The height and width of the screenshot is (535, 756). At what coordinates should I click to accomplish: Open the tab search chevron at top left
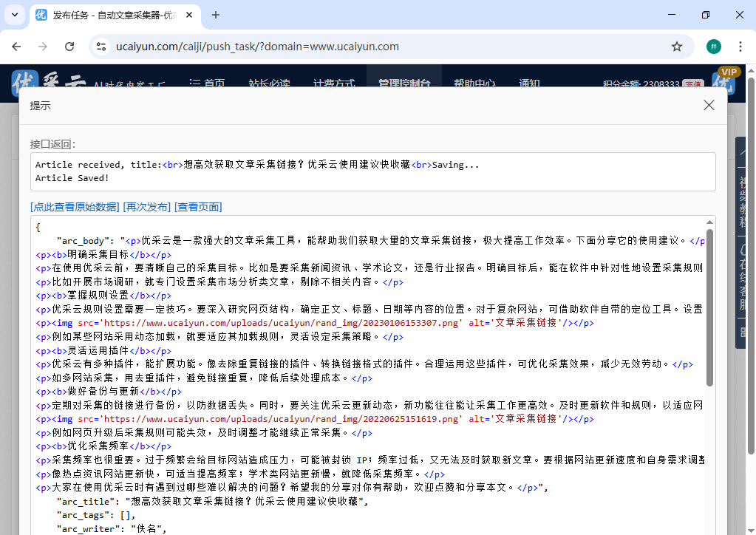point(15,15)
